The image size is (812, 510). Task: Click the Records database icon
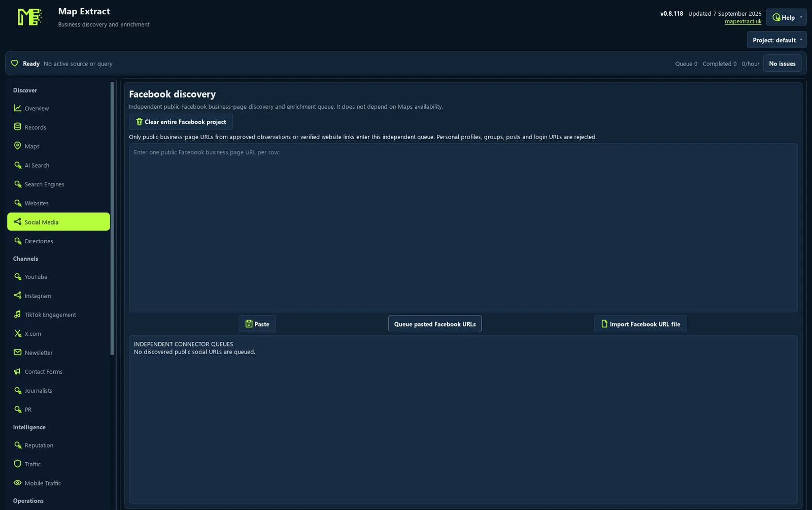tap(18, 127)
